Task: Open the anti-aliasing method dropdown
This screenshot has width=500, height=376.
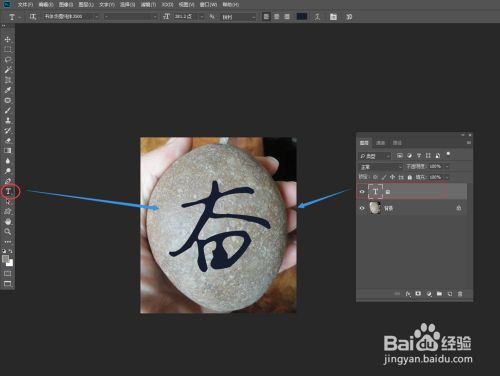Action: [238, 17]
